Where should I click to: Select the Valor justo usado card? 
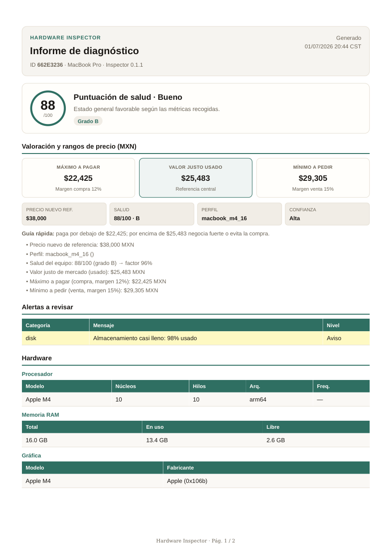pyautogui.click(x=196, y=178)
